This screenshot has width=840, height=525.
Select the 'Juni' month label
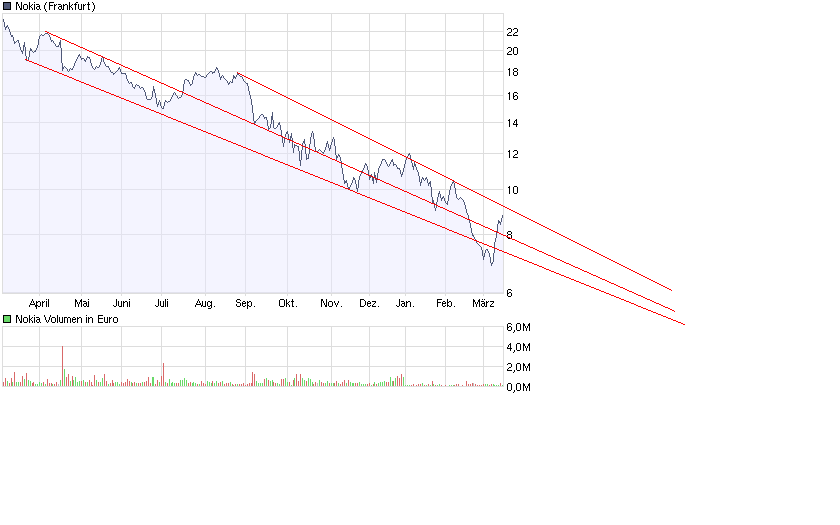[x=122, y=303]
